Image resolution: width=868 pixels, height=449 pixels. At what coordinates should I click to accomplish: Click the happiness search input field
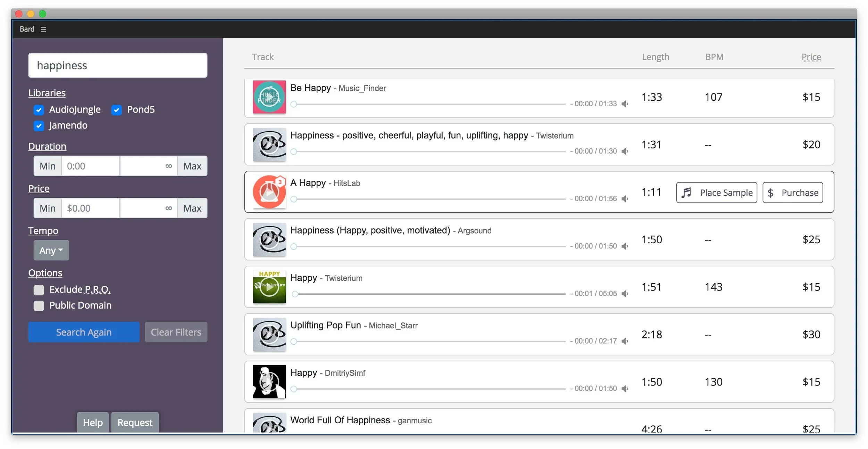pos(118,65)
